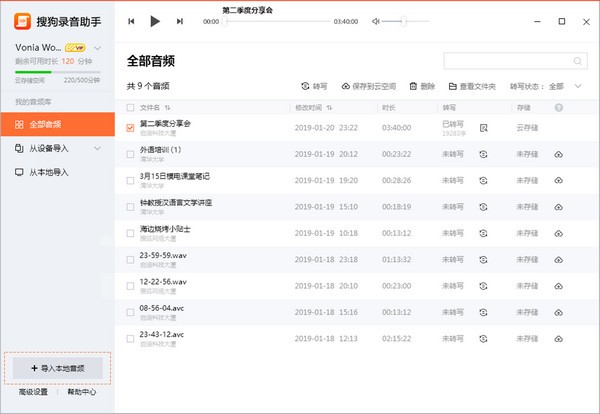Mute the volume speaker icon
This screenshot has width=600, height=414.
click(375, 21)
